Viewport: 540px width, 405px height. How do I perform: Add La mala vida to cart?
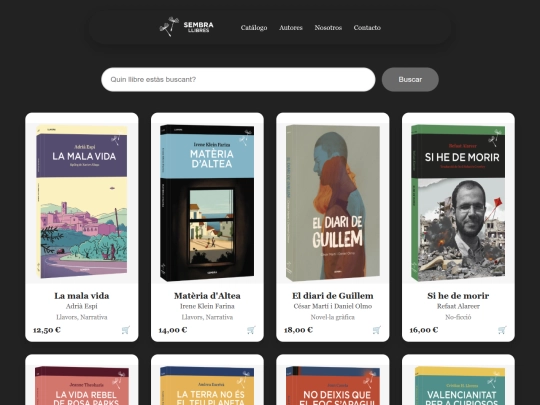[126, 330]
